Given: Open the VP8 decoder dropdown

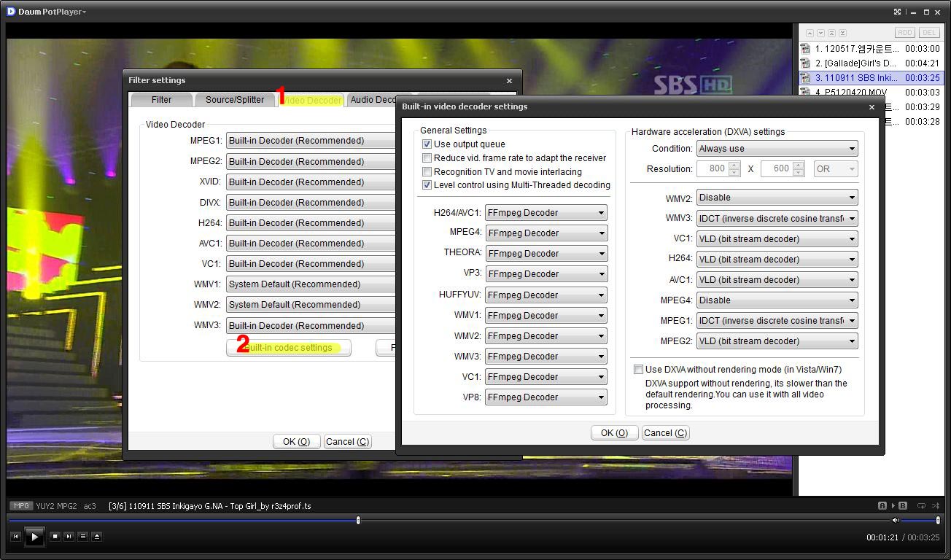Looking at the screenshot, I should (x=546, y=397).
